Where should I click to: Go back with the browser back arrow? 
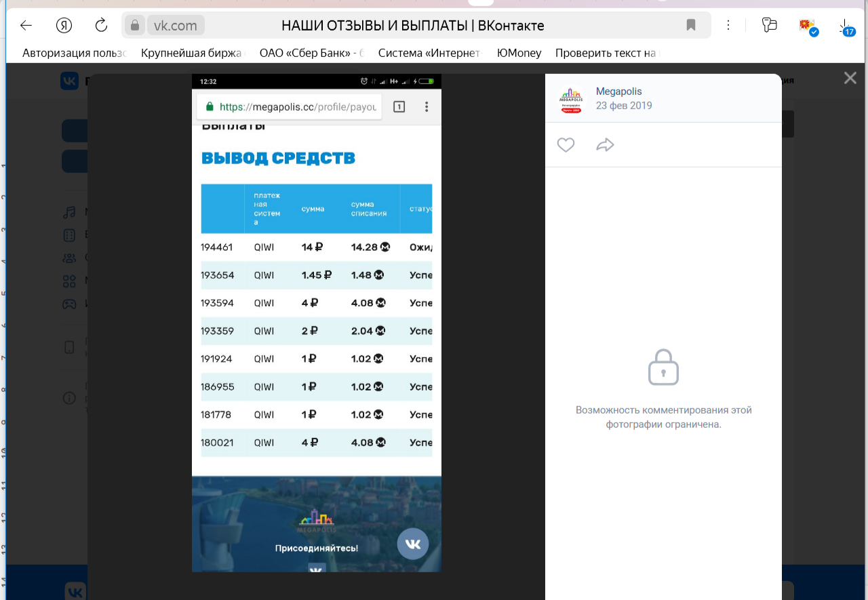(26, 26)
